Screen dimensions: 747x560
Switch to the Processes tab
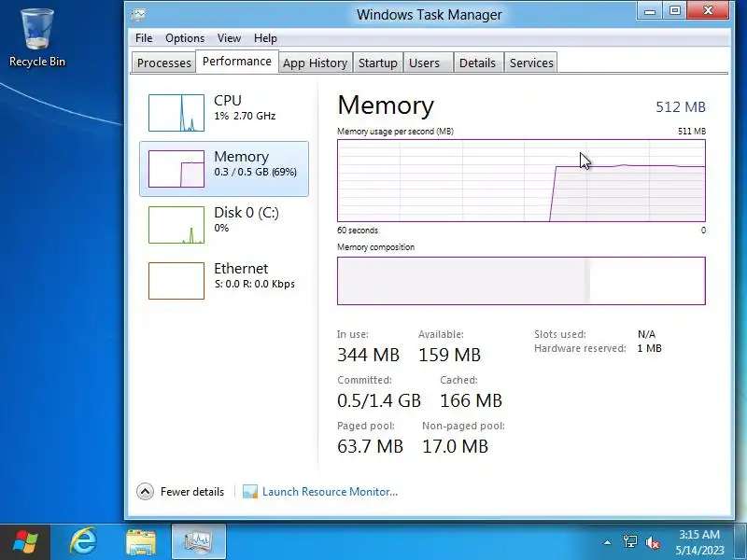[164, 63]
